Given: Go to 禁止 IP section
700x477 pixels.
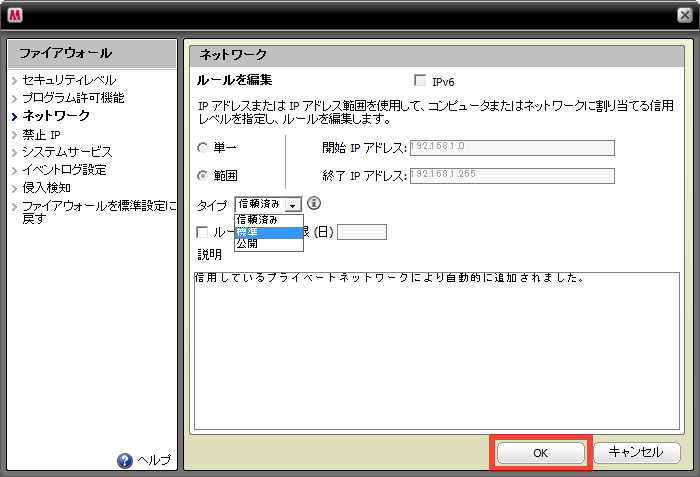Looking at the screenshot, I should (42, 134).
